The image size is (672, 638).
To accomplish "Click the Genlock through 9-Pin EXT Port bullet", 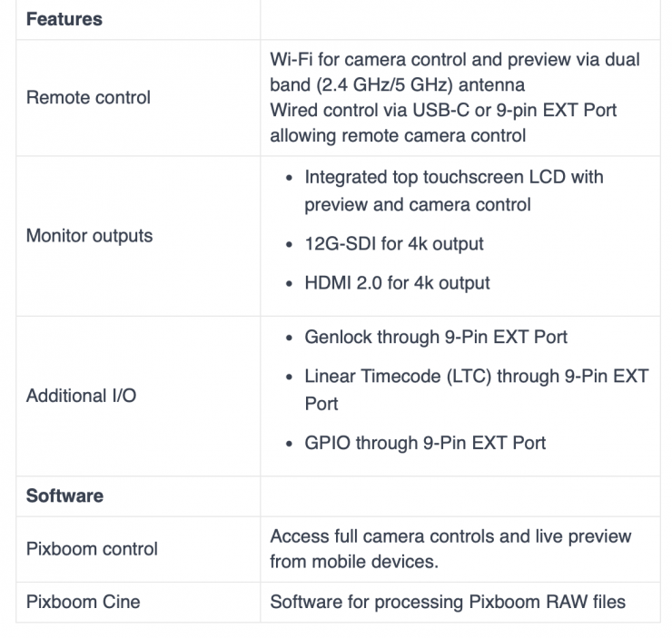I will [436, 337].
